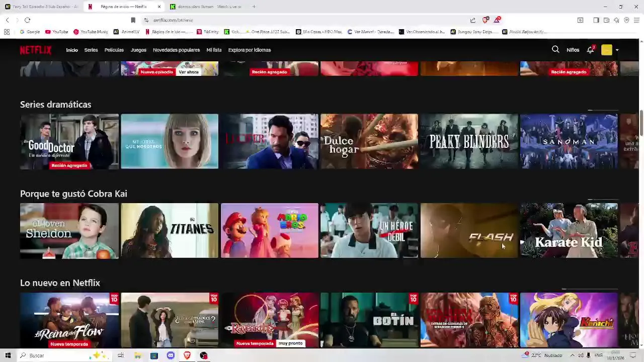
Task: Open The Good Doctor thumbnail
Action: tap(69, 141)
